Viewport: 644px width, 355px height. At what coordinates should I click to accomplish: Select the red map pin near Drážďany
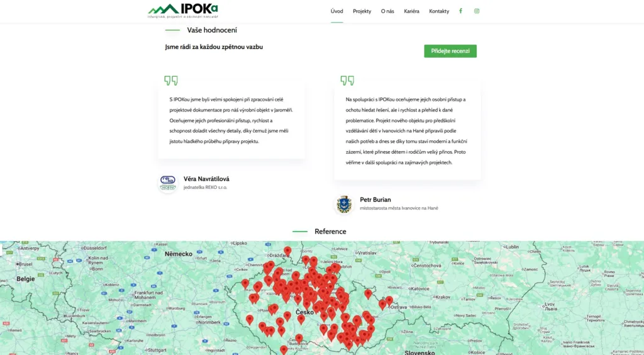[287, 251]
